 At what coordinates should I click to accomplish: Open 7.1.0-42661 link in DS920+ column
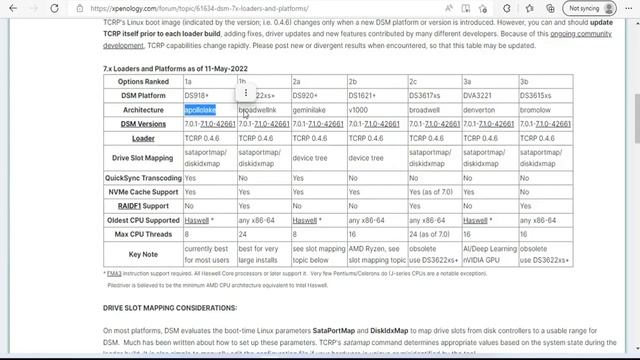[x=326, y=124]
